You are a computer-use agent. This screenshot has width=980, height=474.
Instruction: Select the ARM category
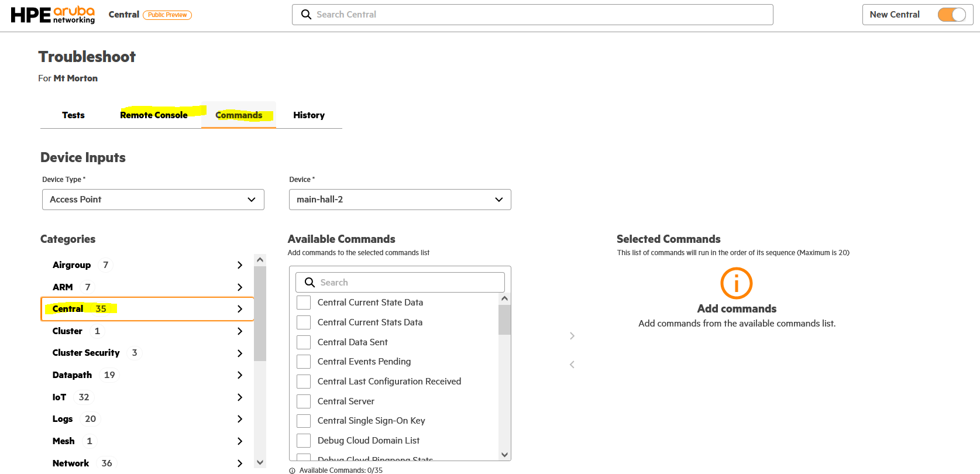coord(147,287)
